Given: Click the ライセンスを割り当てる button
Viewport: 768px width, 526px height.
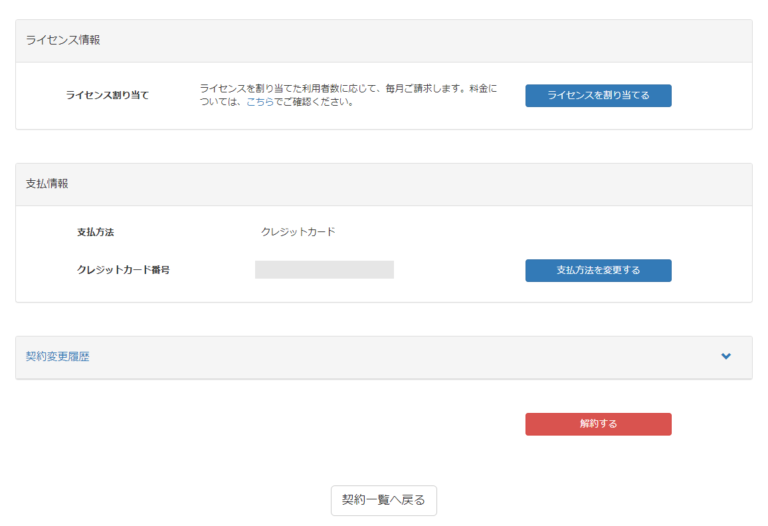Looking at the screenshot, I should (x=598, y=96).
